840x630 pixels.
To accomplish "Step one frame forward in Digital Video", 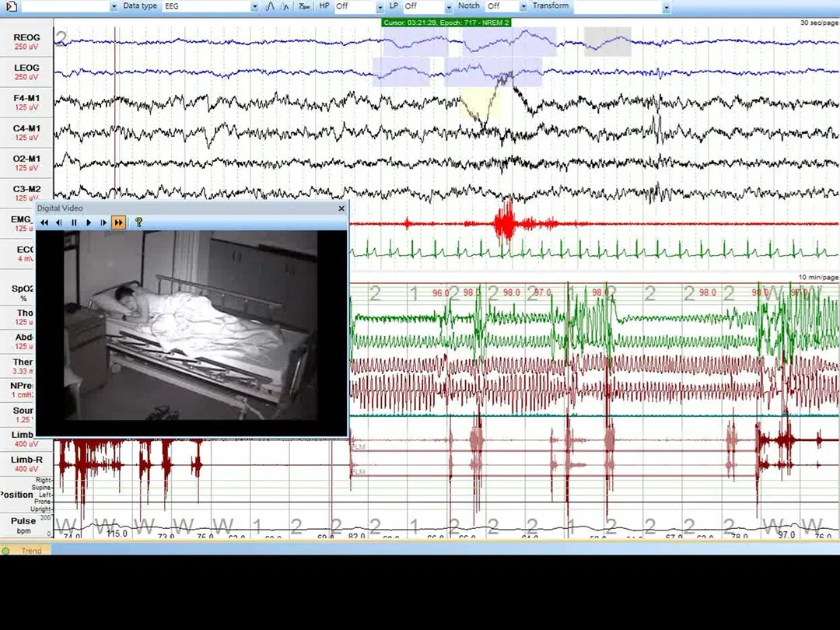I will point(103,222).
